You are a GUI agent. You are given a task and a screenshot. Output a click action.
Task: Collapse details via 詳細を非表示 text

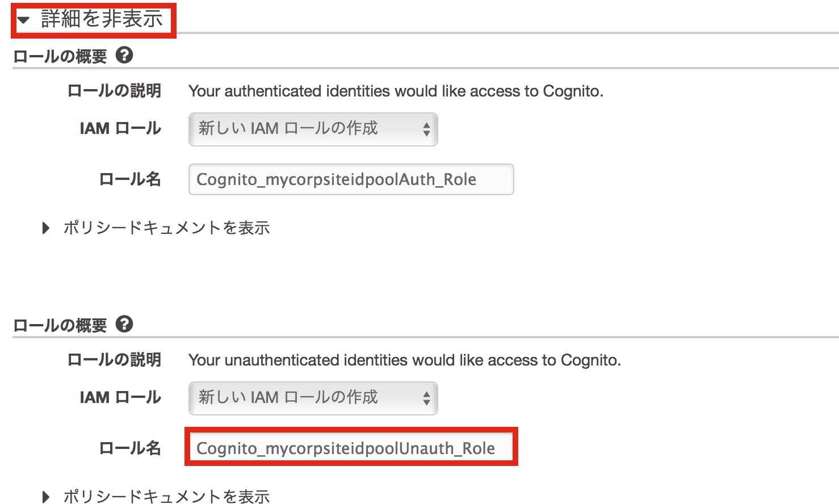pyautogui.click(x=102, y=19)
